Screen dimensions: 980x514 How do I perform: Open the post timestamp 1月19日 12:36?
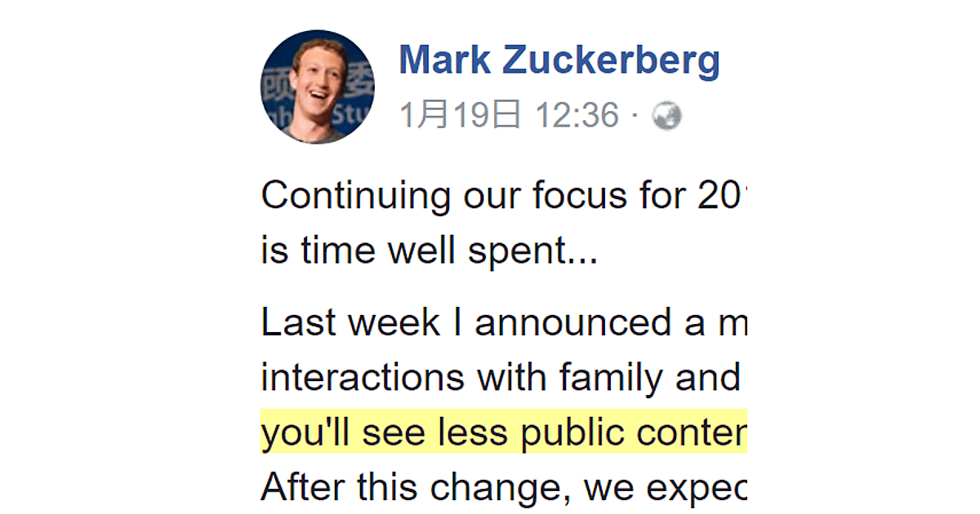(509, 117)
